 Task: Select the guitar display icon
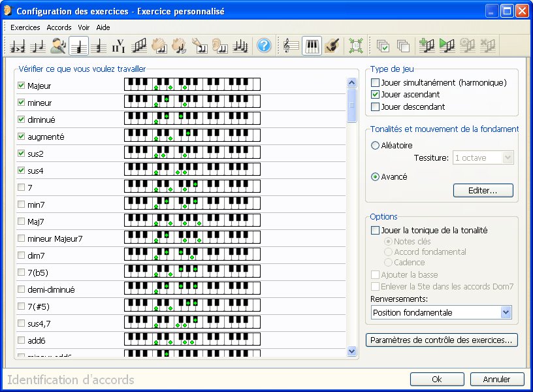pos(332,46)
